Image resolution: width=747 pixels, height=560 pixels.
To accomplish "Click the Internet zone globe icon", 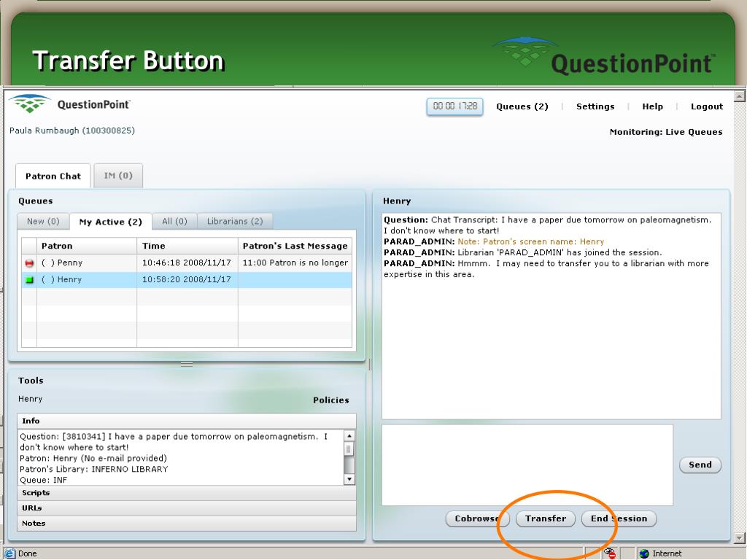I will click(644, 553).
